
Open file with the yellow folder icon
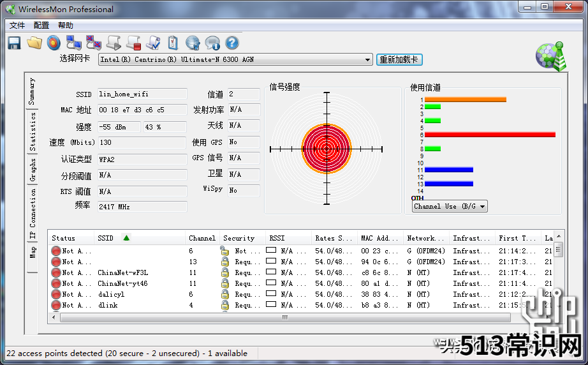(x=34, y=43)
